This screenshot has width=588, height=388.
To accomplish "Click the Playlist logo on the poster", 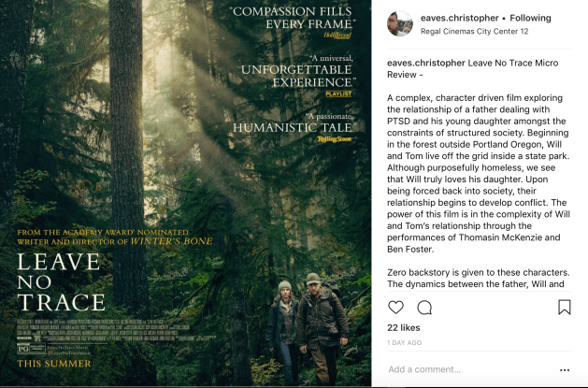I will (337, 93).
